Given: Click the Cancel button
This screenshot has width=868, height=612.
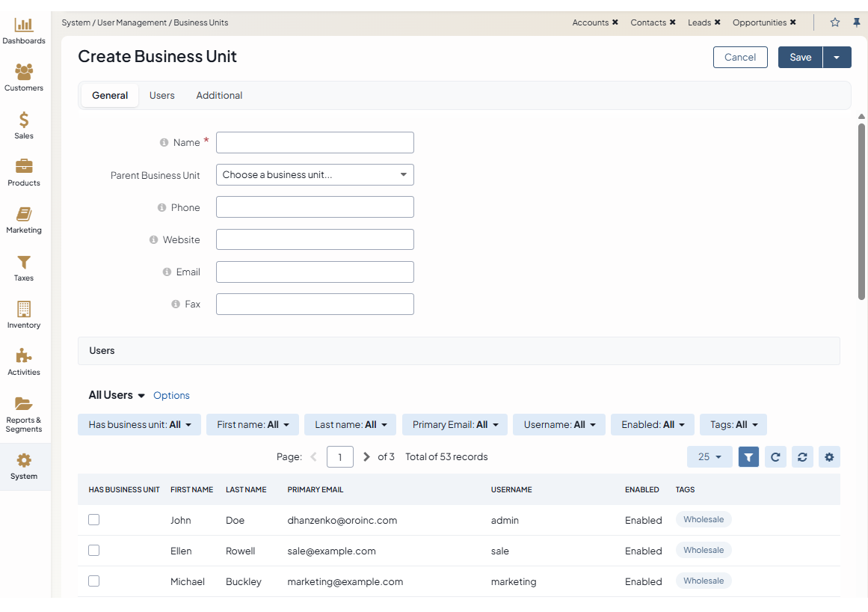Looking at the screenshot, I should (740, 58).
